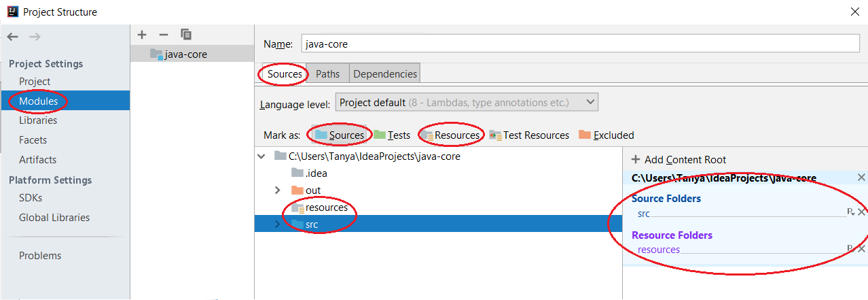This screenshot has height=300, width=868.
Task: Close the Project Structure dialog
Action: pyautogui.click(x=854, y=12)
